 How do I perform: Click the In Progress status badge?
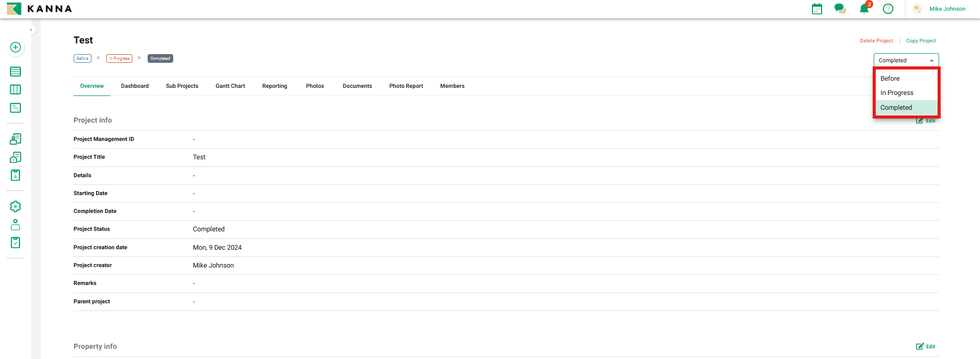pos(119,59)
